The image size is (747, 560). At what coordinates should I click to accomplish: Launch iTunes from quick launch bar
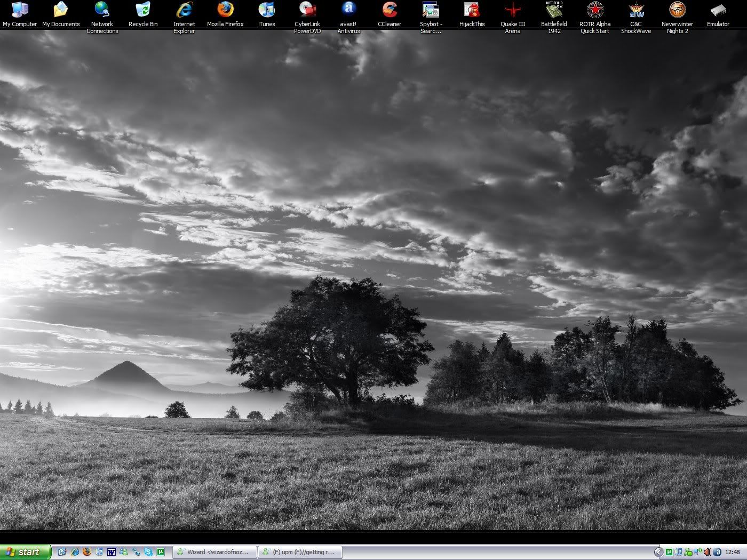(99, 552)
